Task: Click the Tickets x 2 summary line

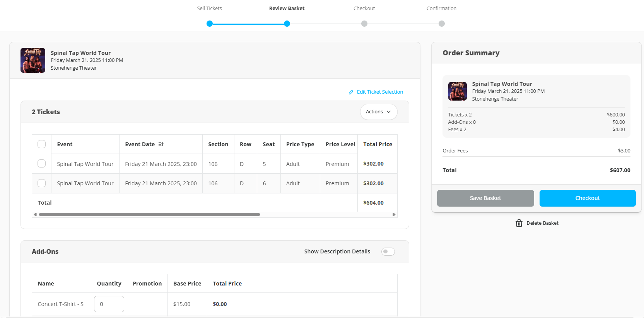Action: [x=536, y=115]
